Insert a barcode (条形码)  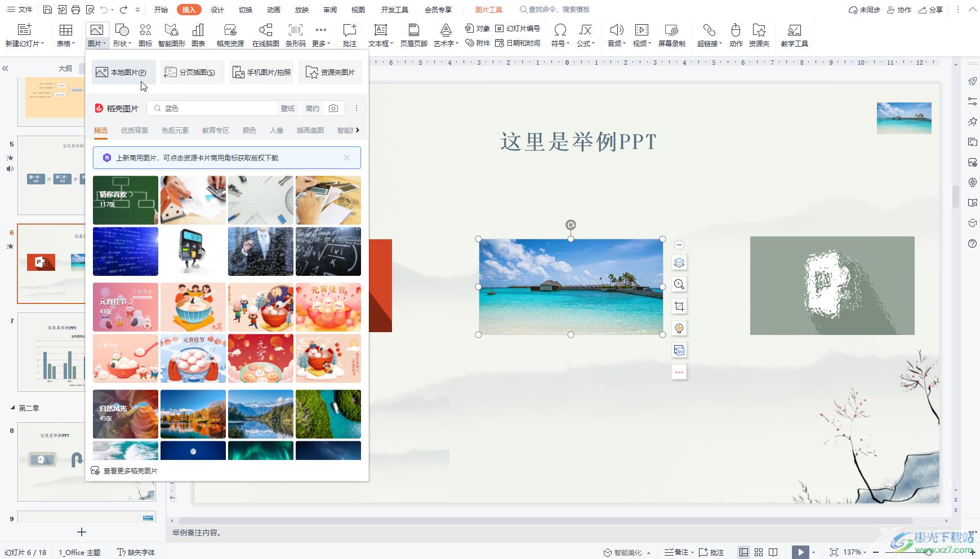296,35
